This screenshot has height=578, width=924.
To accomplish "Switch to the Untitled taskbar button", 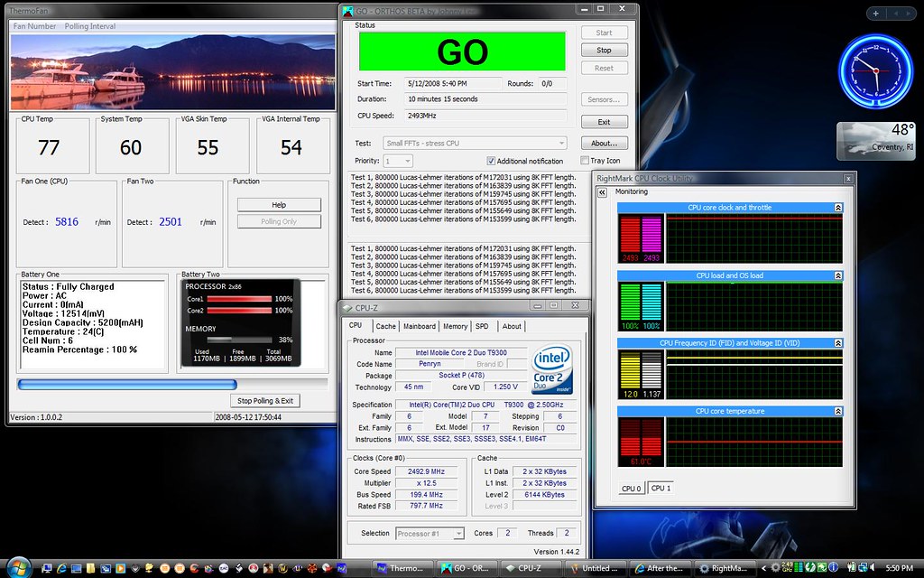I will 594,569.
